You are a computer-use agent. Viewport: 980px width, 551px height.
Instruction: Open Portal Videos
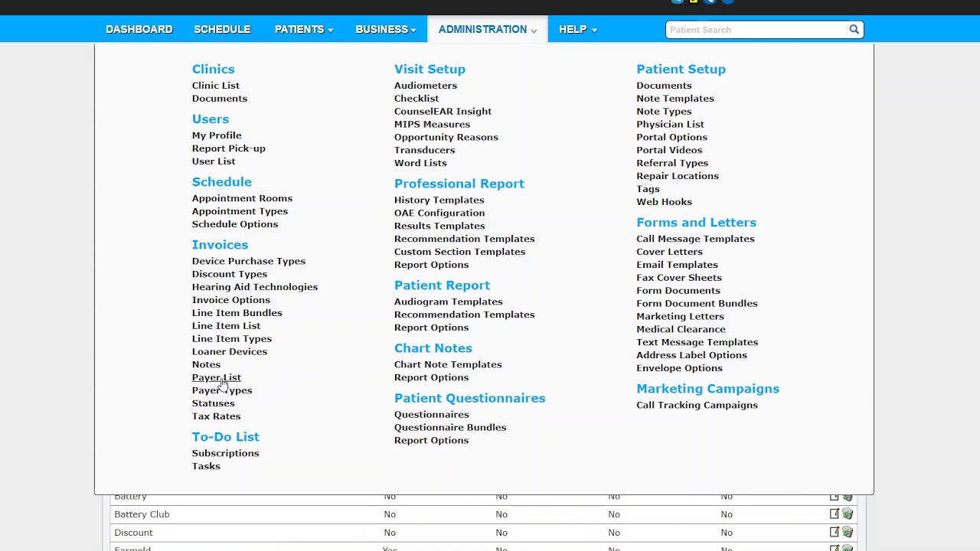pyautogui.click(x=669, y=151)
